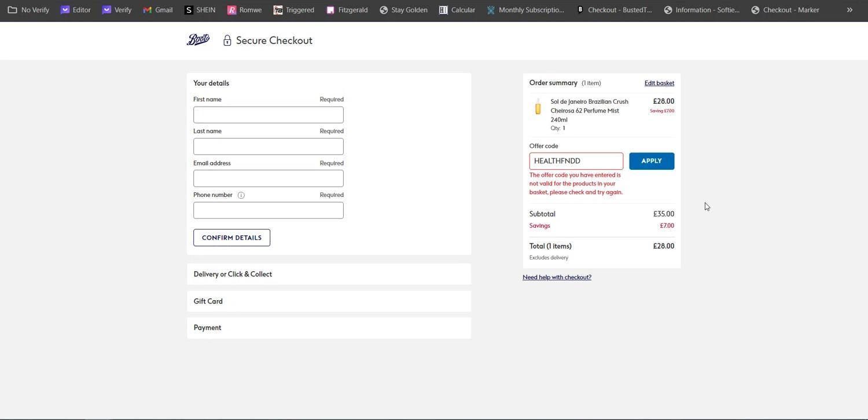Open Need help with checkout link
This screenshot has height=420, width=868.
coord(557,277)
